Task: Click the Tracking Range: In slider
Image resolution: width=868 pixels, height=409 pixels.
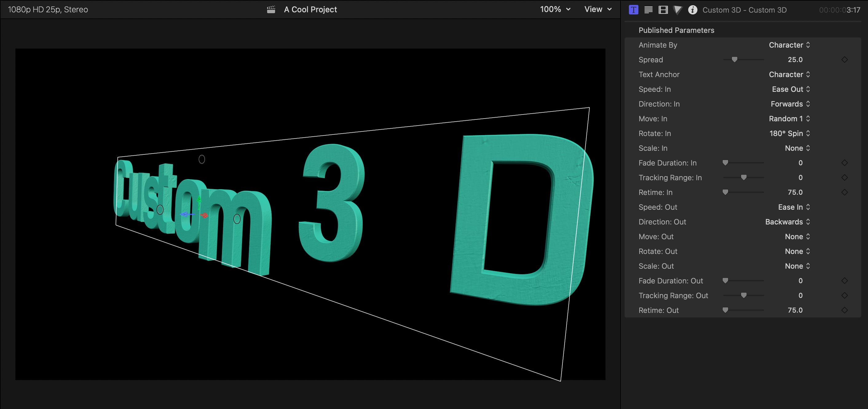Action: tap(744, 177)
